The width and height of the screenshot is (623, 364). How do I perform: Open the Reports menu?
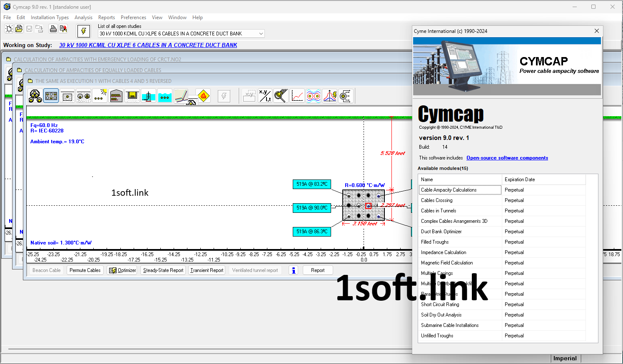(x=107, y=17)
